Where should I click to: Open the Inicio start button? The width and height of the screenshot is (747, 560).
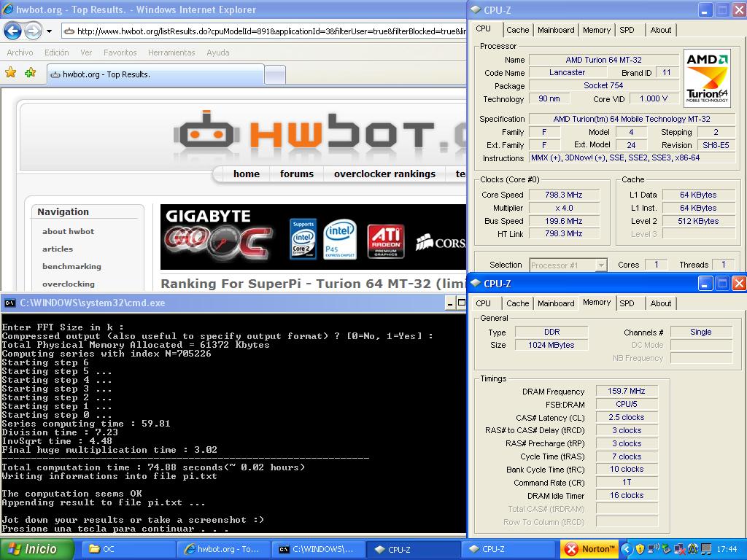[36, 549]
